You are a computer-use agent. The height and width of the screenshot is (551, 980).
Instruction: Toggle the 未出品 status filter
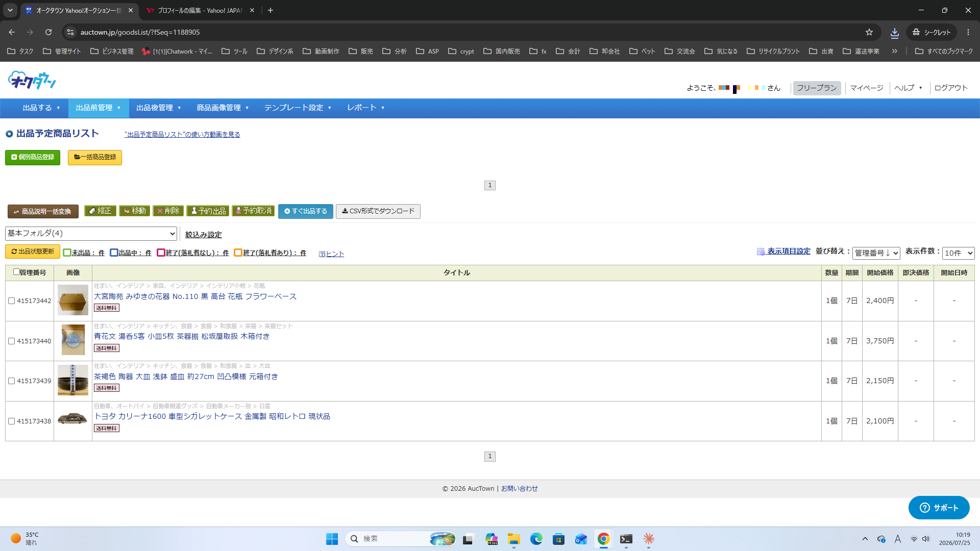click(x=84, y=253)
